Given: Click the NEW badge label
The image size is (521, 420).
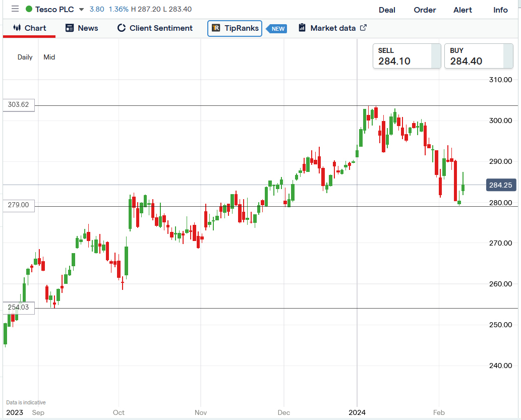Looking at the screenshot, I should coord(277,29).
